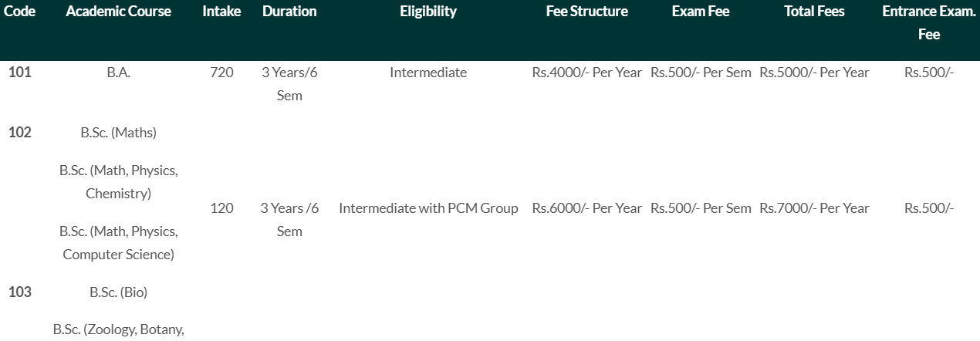The height and width of the screenshot is (341, 980).
Task: Select the Rs.5000/- Per Year total
Action: pyautogui.click(x=814, y=73)
